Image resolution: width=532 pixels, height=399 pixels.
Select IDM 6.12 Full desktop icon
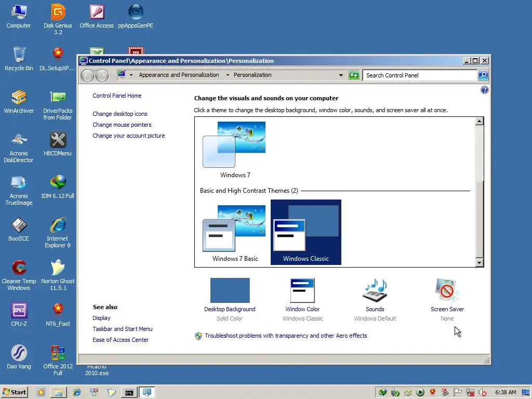(x=58, y=187)
